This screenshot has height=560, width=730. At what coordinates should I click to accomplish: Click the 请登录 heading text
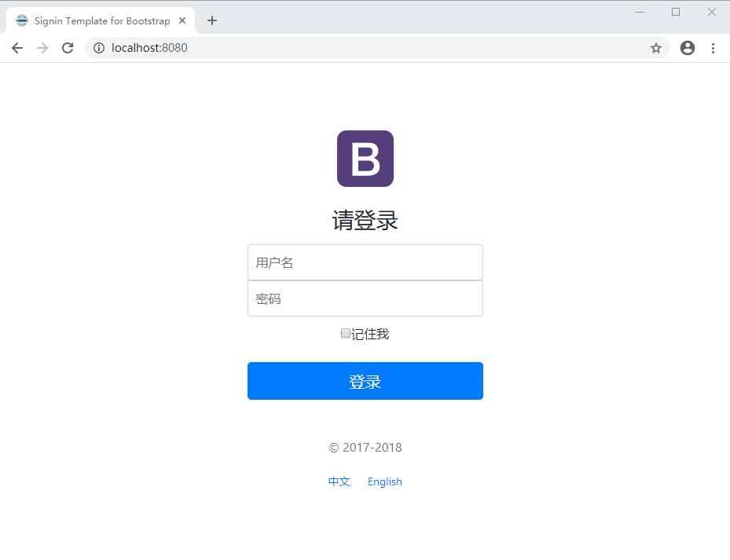(365, 220)
